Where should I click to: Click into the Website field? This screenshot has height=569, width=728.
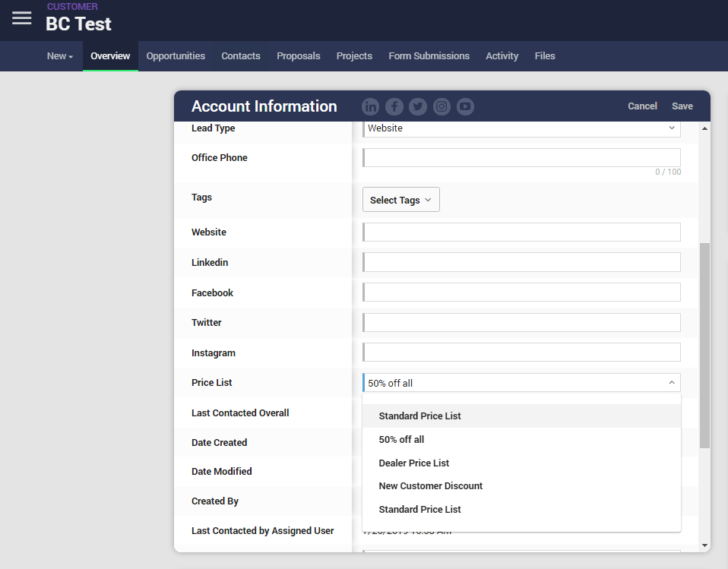coord(521,232)
